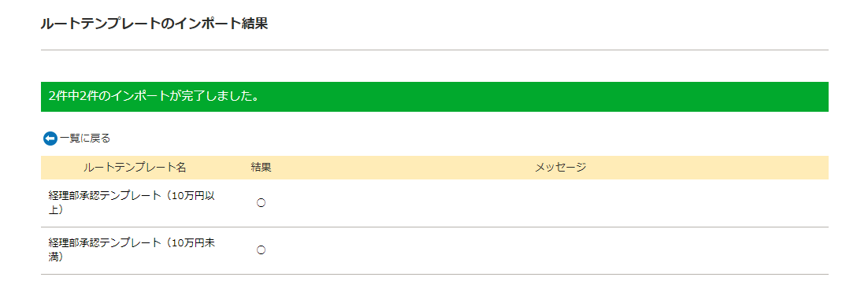Click the green import completion banner

pos(435,97)
